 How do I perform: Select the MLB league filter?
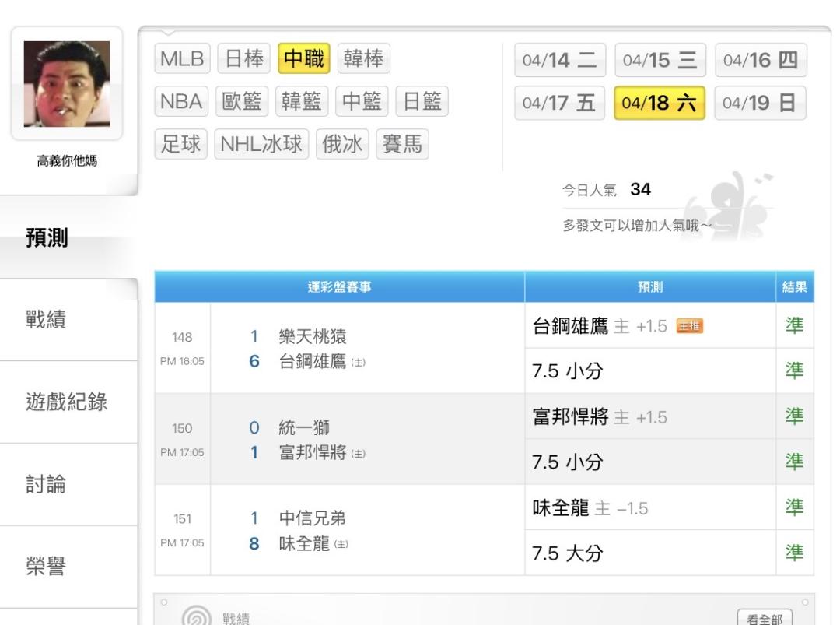182,59
